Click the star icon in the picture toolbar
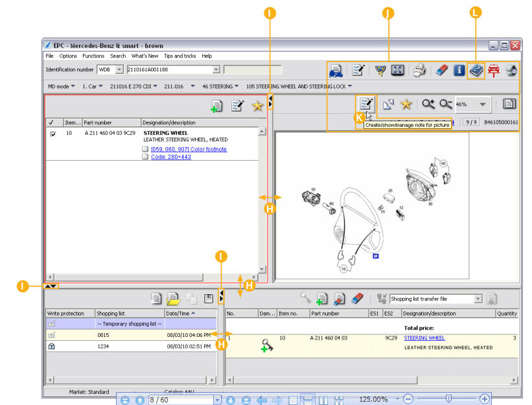 click(x=406, y=104)
